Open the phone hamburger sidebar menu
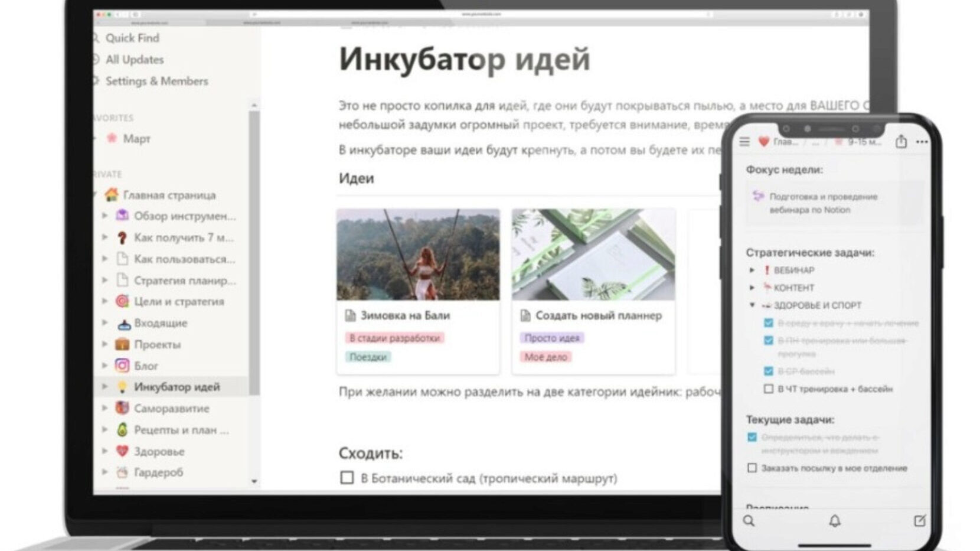The height and width of the screenshot is (551, 980). tap(744, 142)
